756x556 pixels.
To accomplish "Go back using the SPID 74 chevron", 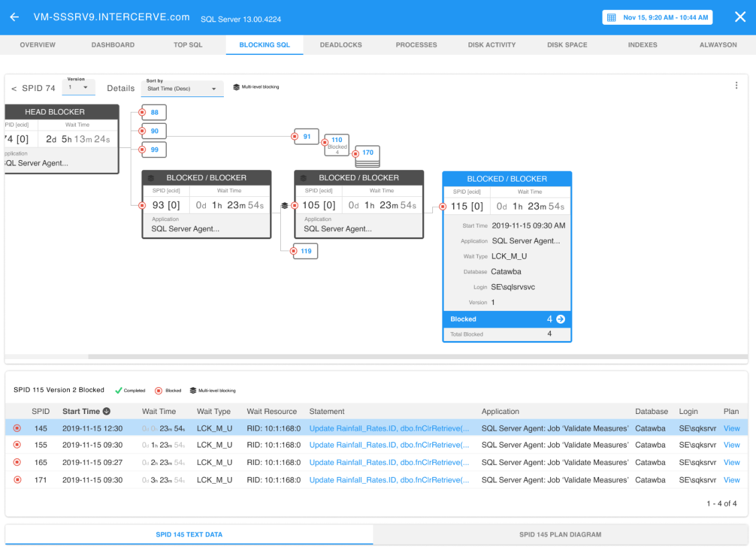I will (14, 88).
